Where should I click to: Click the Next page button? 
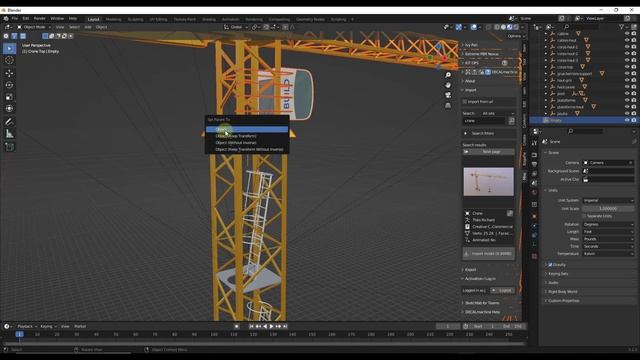click(x=489, y=152)
